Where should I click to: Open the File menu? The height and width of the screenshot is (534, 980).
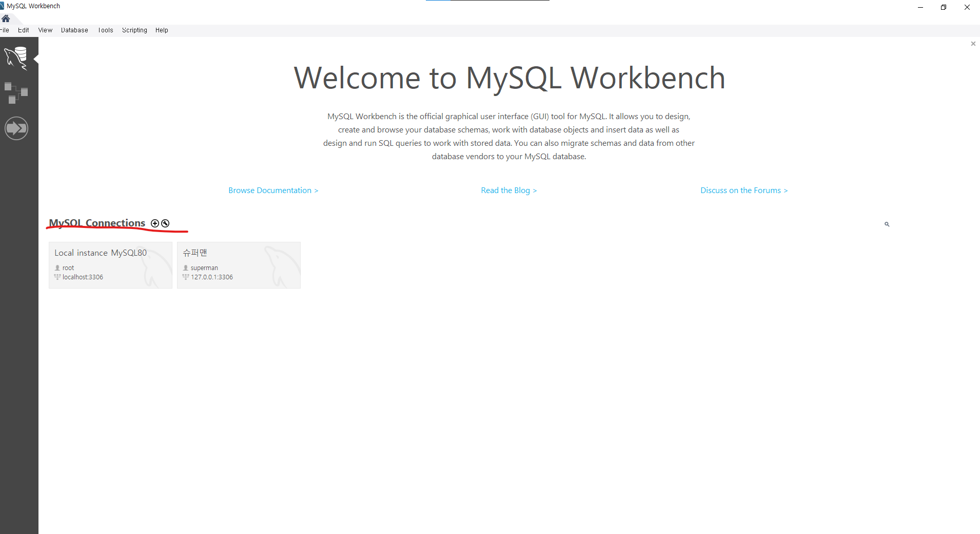click(5, 30)
